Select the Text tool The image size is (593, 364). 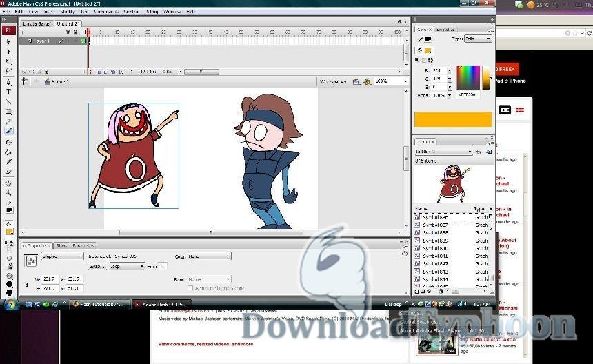9,92
